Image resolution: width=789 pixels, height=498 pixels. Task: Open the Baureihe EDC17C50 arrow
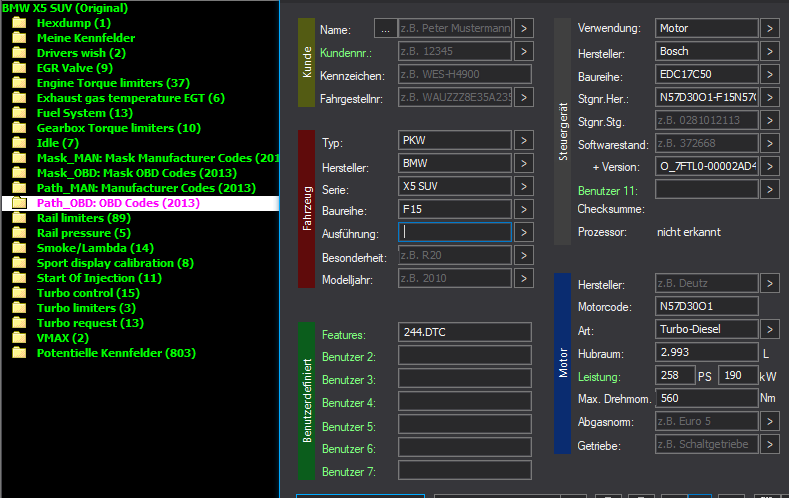(x=770, y=74)
